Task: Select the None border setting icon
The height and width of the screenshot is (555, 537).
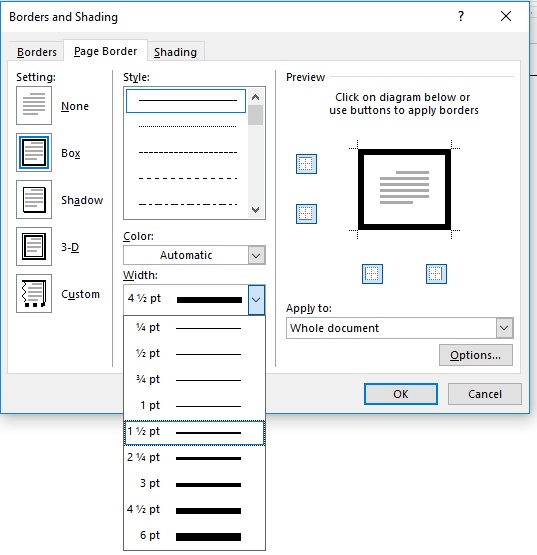Action: point(34,105)
